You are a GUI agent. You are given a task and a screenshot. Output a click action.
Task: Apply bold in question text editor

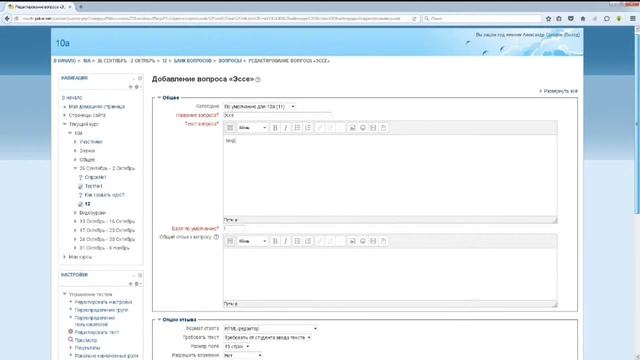(x=275, y=128)
